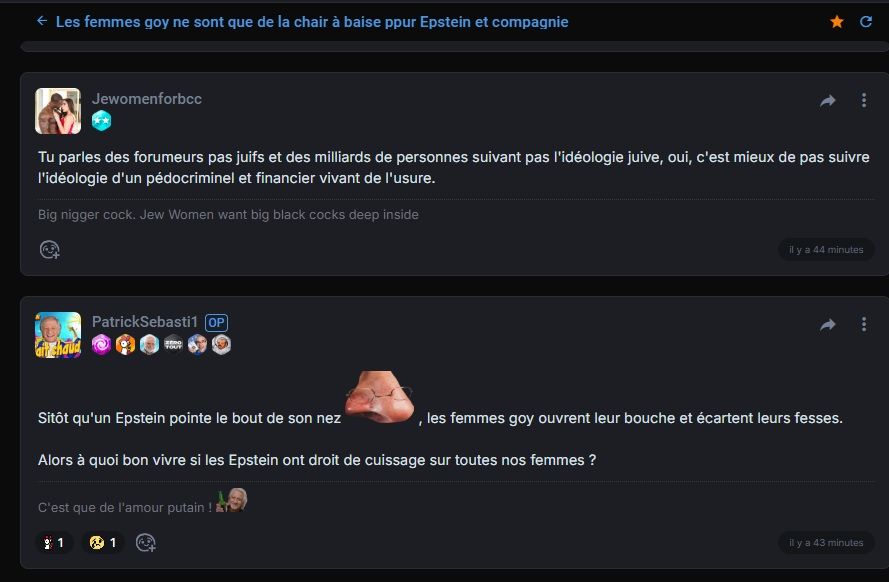
Task: Click the thread title in the header
Action: [x=312, y=22]
